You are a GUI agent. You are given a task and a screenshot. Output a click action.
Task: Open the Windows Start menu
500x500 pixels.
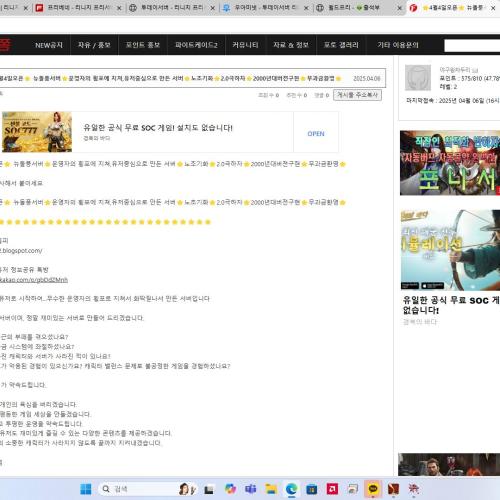(x=86, y=489)
